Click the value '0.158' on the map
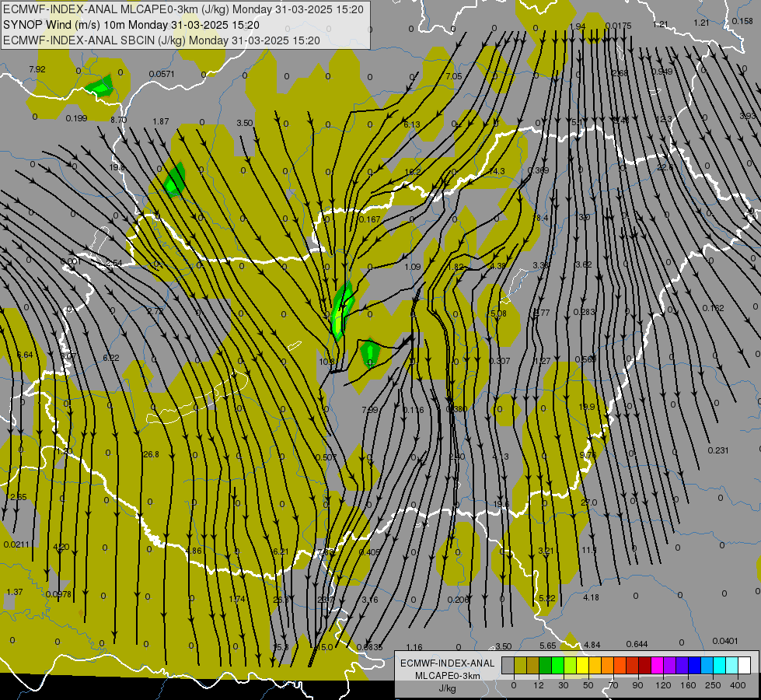The height and width of the screenshot is (700, 761). (x=742, y=21)
